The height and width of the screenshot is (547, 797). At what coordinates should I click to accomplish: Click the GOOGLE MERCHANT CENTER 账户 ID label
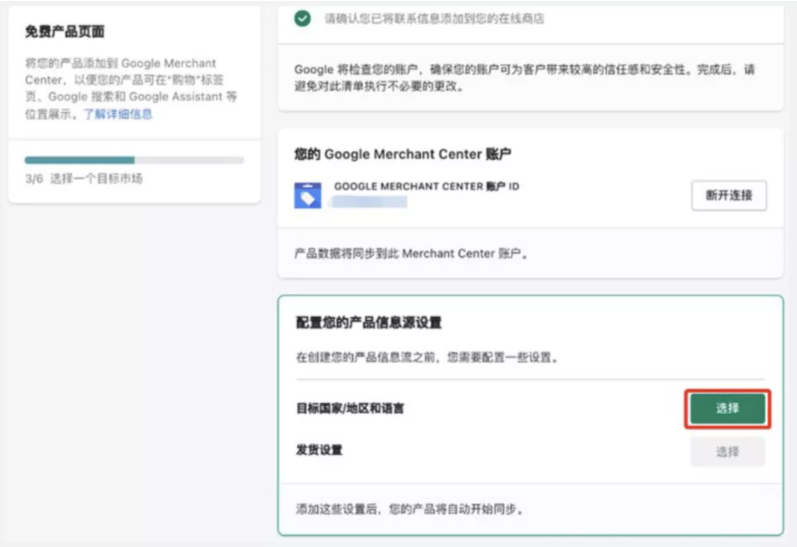coord(426,186)
